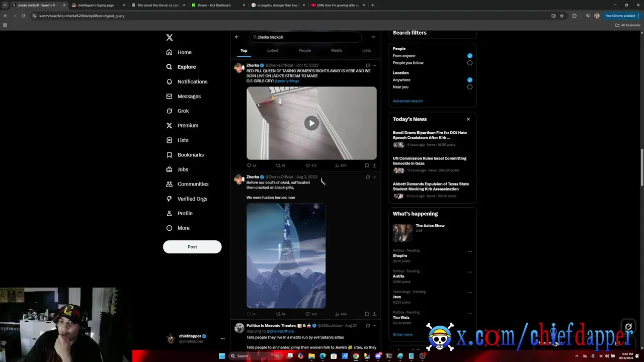Reply to the RED PILL QUEEN post

click(251, 165)
